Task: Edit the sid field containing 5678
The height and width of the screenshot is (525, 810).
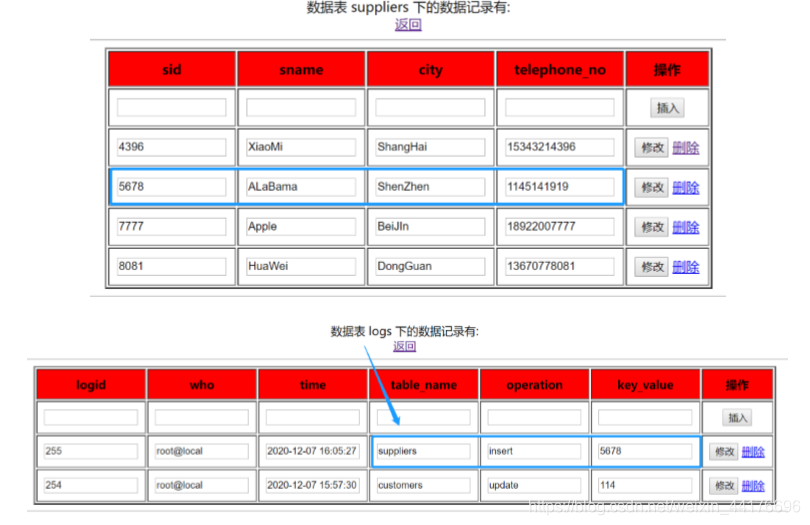Action: pyautogui.click(x=172, y=187)
